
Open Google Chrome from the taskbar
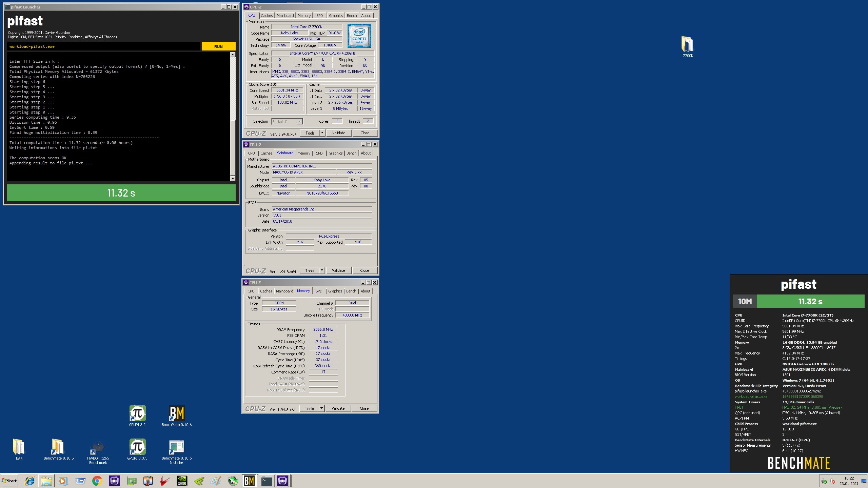(97, 481)
